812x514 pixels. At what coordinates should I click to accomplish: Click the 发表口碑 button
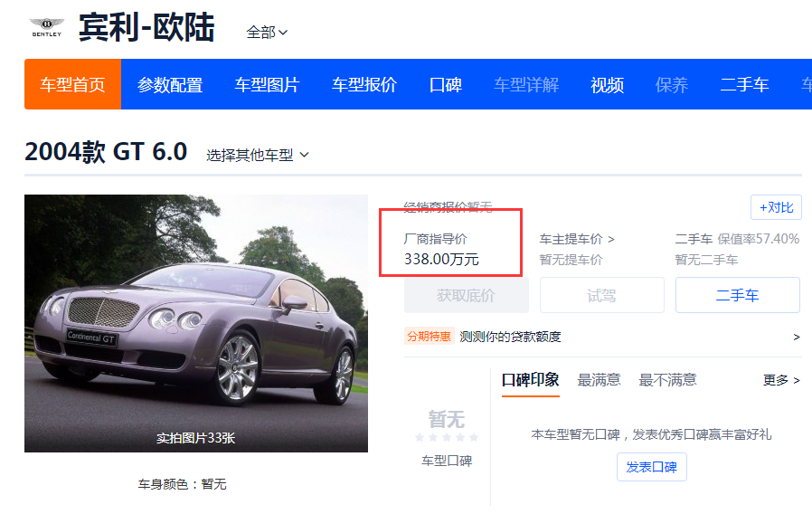[651, 467]
